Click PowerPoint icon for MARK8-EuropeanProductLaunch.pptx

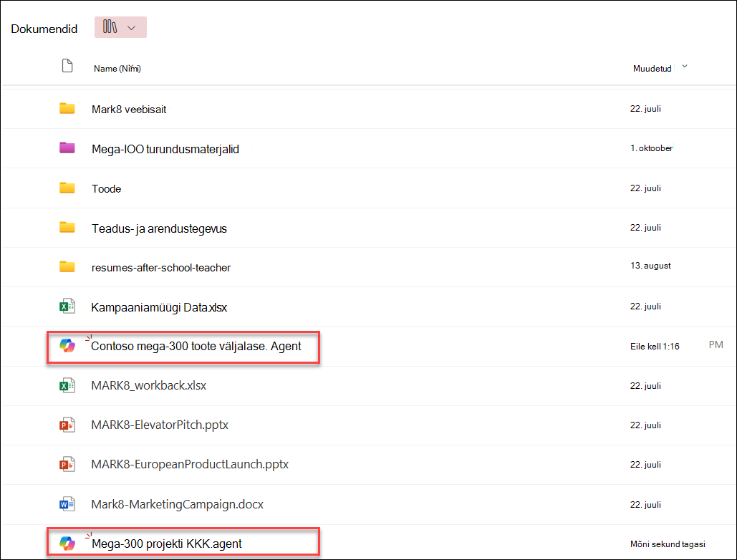click(67, 464)
